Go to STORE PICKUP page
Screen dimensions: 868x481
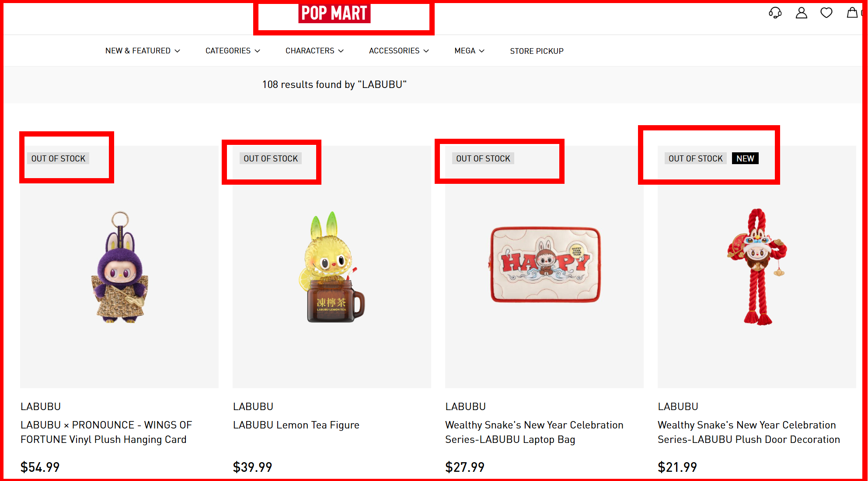537,51
